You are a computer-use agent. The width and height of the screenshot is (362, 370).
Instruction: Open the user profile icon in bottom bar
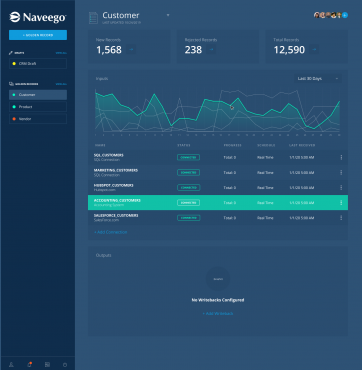(x=11, y=365)
